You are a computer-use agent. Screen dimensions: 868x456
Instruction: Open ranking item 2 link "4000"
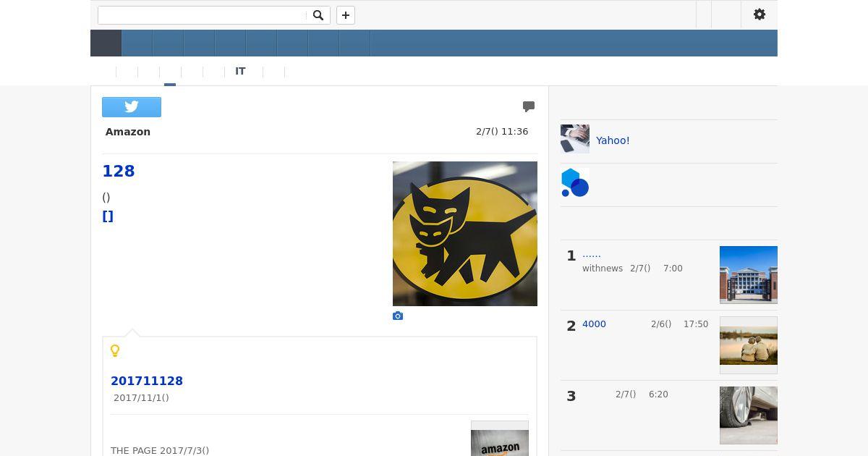tap(594, 324)
